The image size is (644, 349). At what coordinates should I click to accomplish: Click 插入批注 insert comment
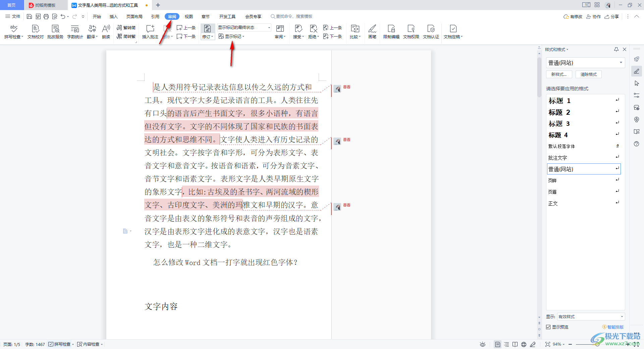(150, 32)
